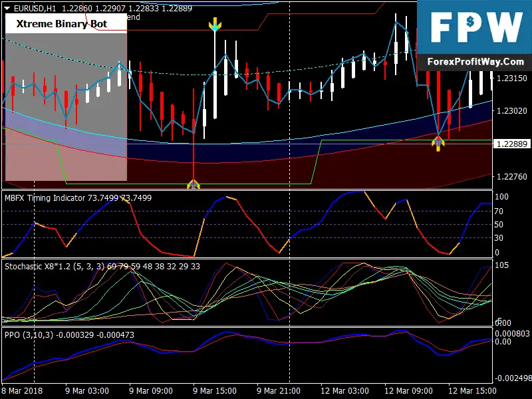Click the 12 Mar 15:00 time axis label

[x=472, y=391]
